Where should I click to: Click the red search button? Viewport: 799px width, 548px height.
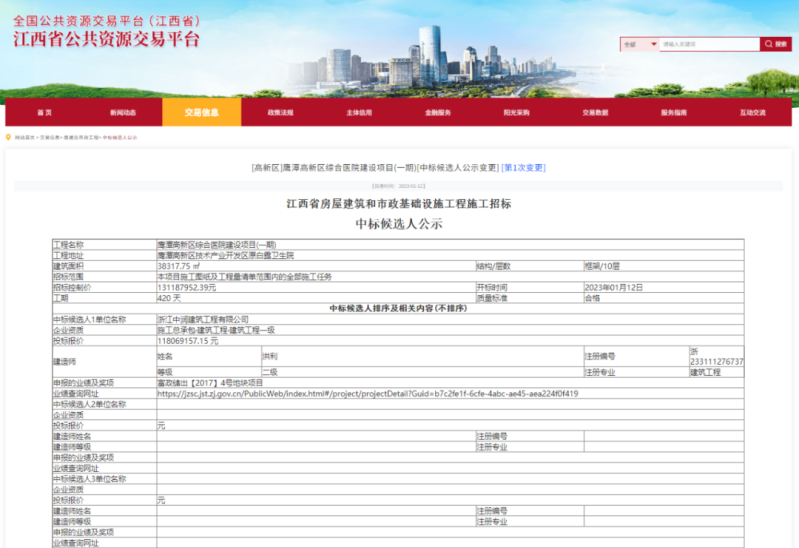click(775, 44)
